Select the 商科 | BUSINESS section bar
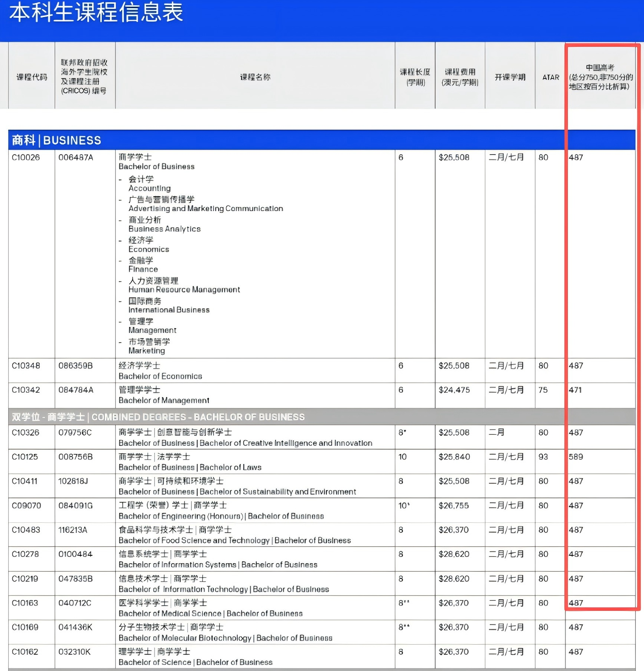This screenshot has width=644, height=671. coord(322,140)
